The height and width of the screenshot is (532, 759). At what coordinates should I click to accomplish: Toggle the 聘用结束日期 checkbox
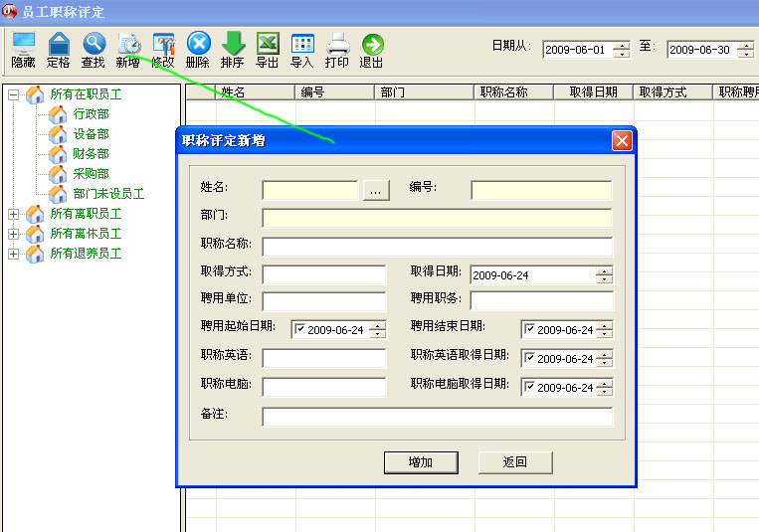coord(530,329)
